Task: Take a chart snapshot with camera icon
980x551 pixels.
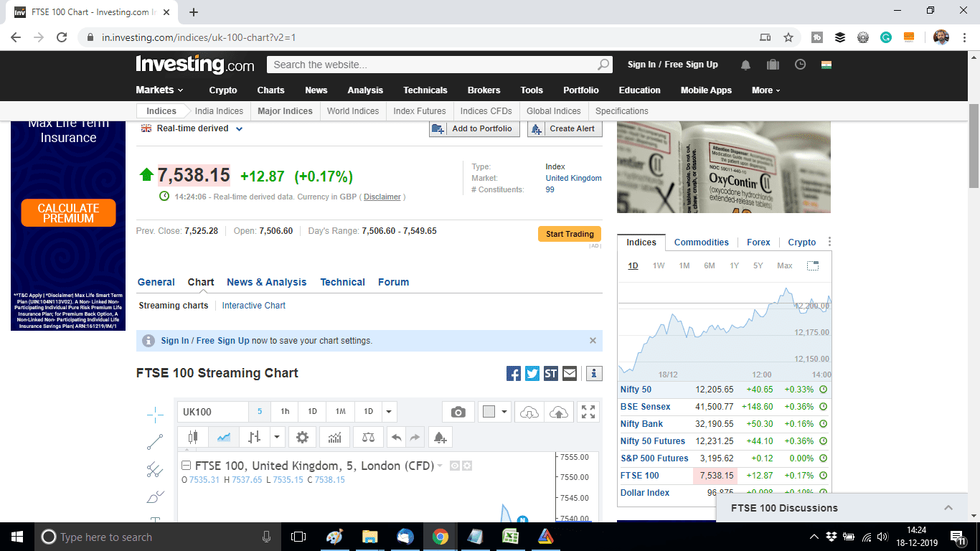Action: [x=458, y=412]
